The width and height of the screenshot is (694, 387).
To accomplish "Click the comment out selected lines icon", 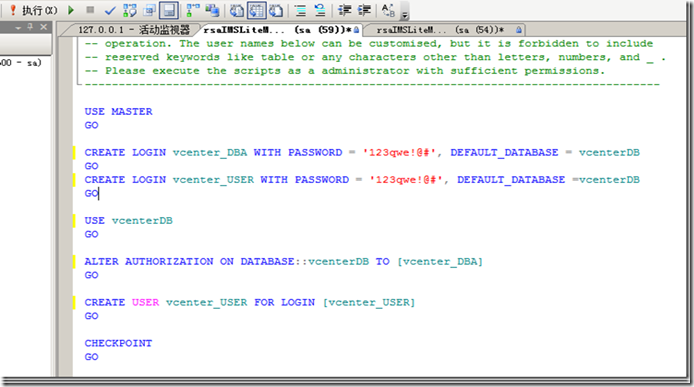I will click(301, 10).
